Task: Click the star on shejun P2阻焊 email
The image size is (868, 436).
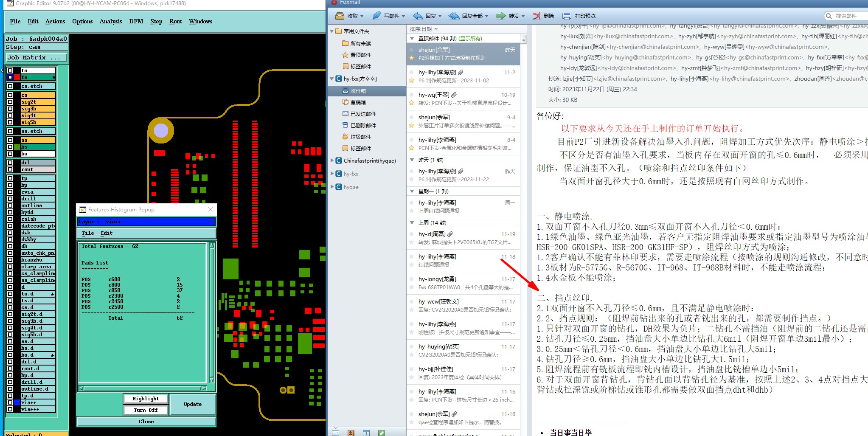Action: [x=411, y=58]
